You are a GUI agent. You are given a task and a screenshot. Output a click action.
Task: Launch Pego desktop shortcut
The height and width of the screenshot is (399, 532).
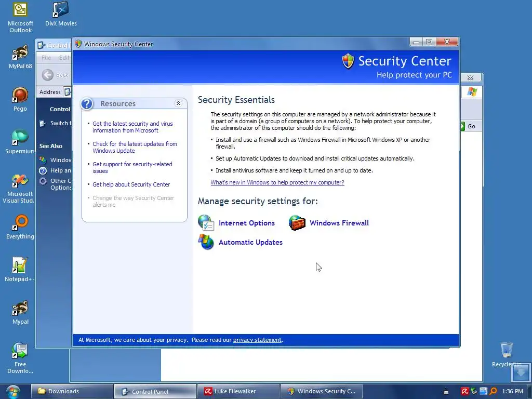(20, 99)
